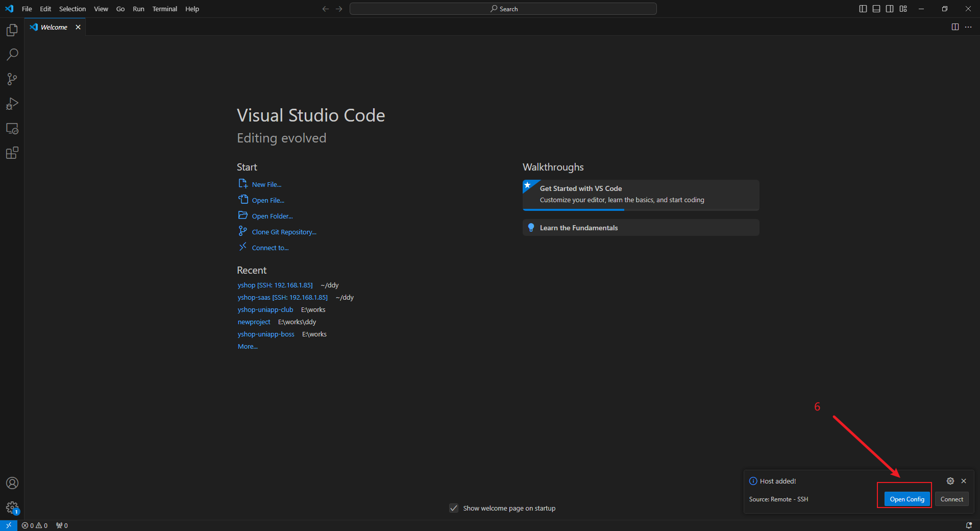
Task: Go forward with the navigation arrow
Action: coord(339,9)
